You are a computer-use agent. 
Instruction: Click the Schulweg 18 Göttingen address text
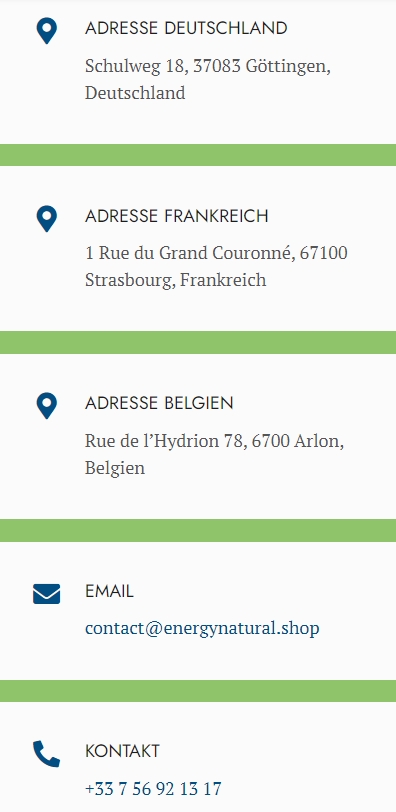(208, 80)
